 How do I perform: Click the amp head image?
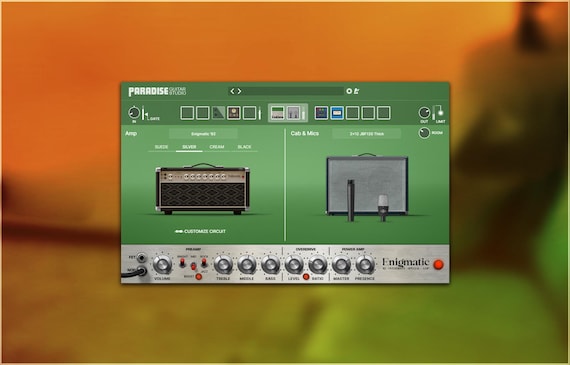tap(202, 189)
